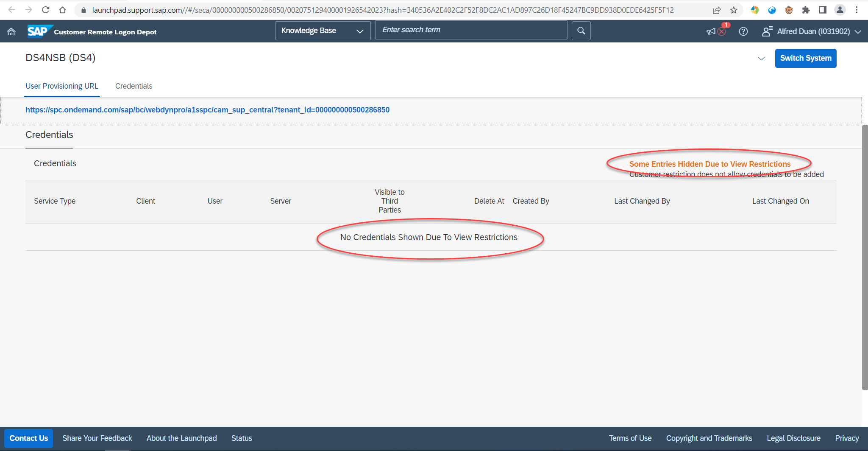The height and width of the screenshot is (451, 868).
Task: Open About the Launchpad link
Action: click(181, 438)
